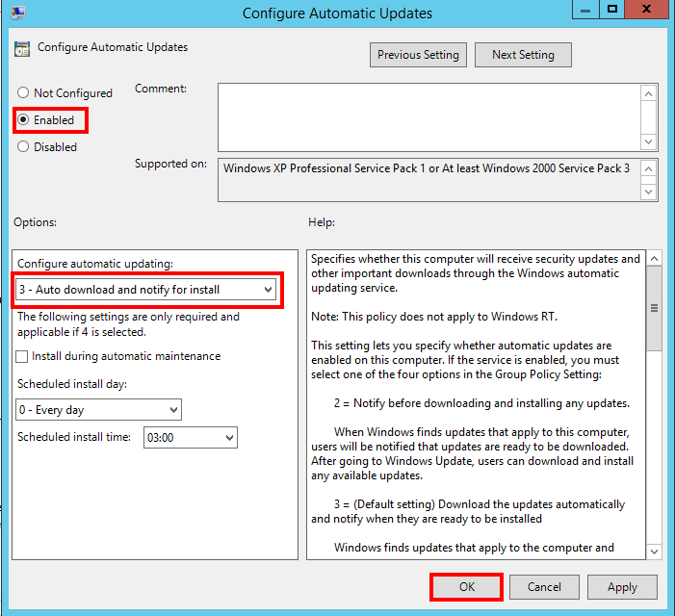This screenshot has width=675, height=616.
Task: Close the Configure Automatic Updates dialog
Action: tap(647, 9)
